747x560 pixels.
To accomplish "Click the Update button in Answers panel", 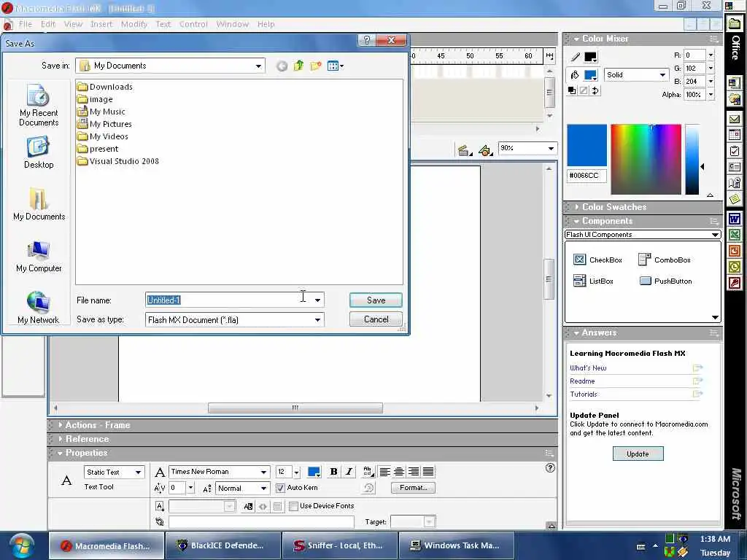I will (638, 454).
